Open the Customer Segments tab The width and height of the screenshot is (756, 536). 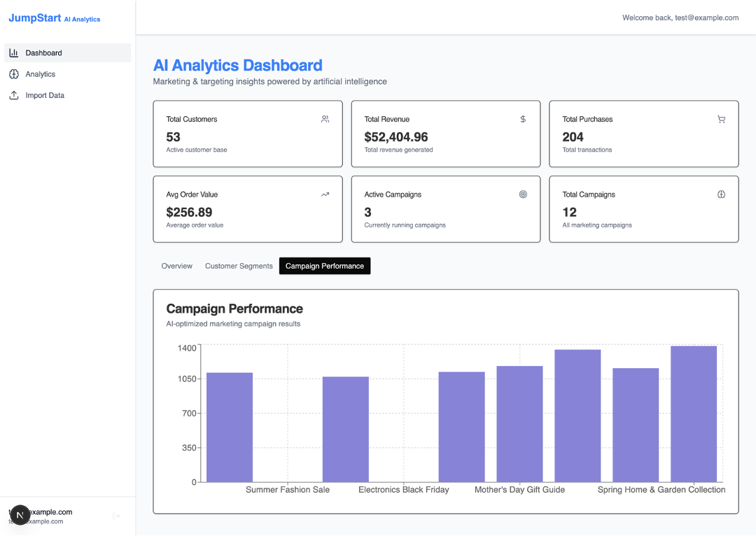[x=239, y=266]
